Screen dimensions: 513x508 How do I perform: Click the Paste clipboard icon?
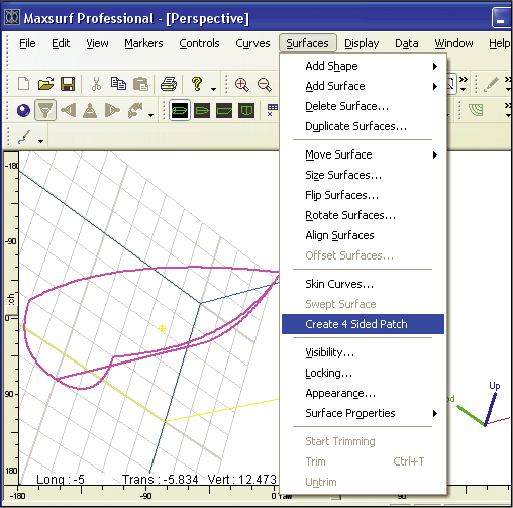click(x=140, y=84)
